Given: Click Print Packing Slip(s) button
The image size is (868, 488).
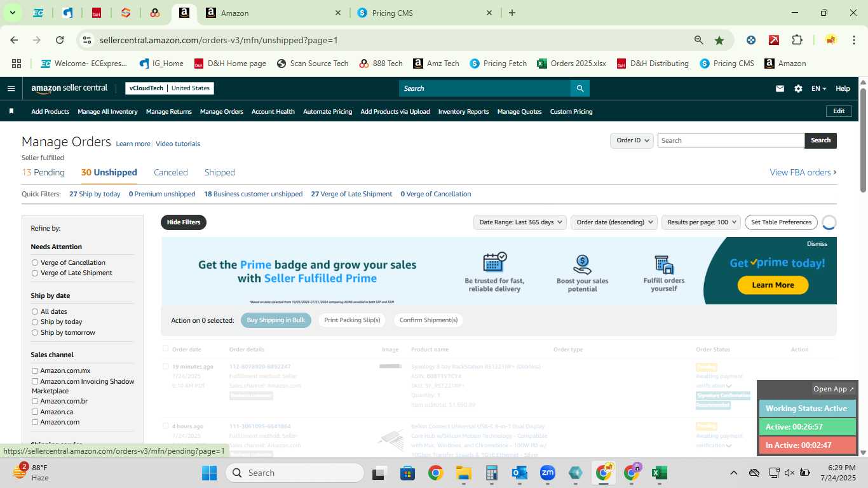Looking at the screenshot, I should pyautogui.click(x=352, y=320).
